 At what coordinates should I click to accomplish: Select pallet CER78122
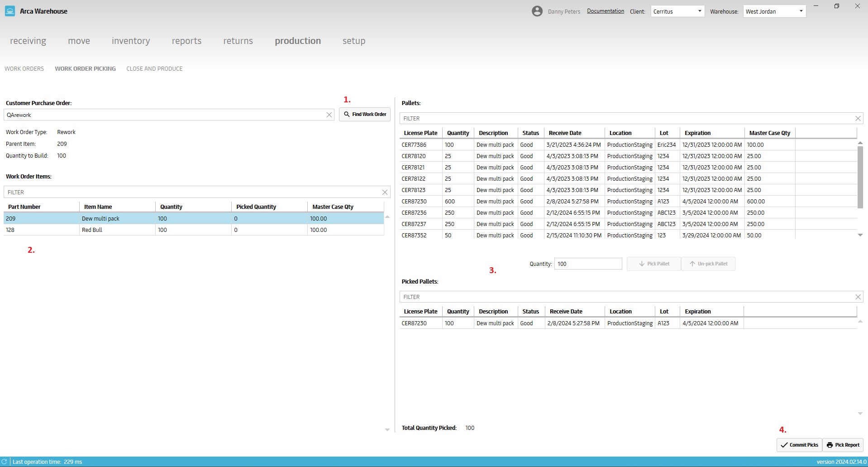628,179
